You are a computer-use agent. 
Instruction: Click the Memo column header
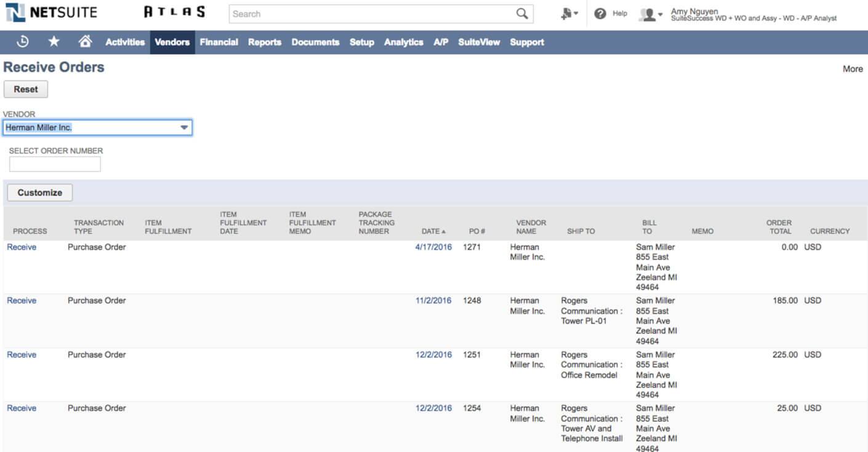(702, 231)
